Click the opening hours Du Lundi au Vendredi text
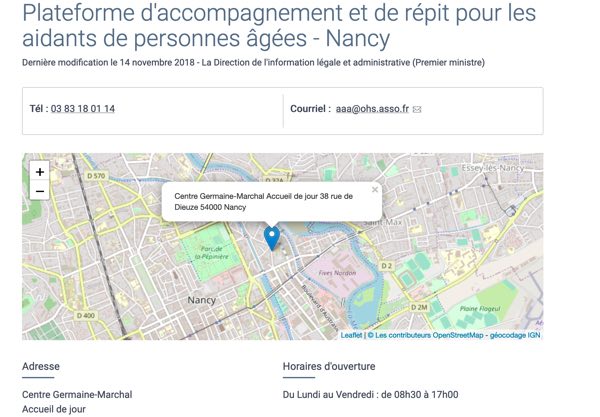Viewport: 600px width, 417px height. (x=370, y=394)
